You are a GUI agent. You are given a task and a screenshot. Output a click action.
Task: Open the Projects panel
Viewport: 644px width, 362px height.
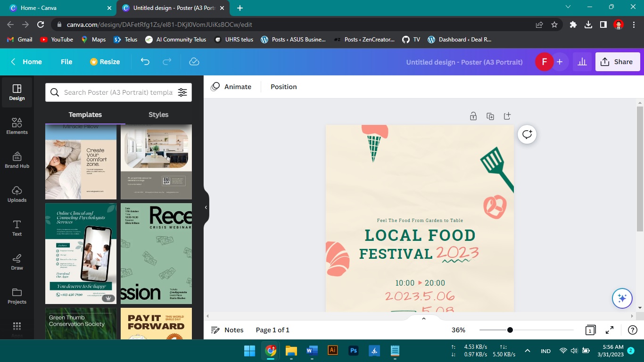point(17,296)
